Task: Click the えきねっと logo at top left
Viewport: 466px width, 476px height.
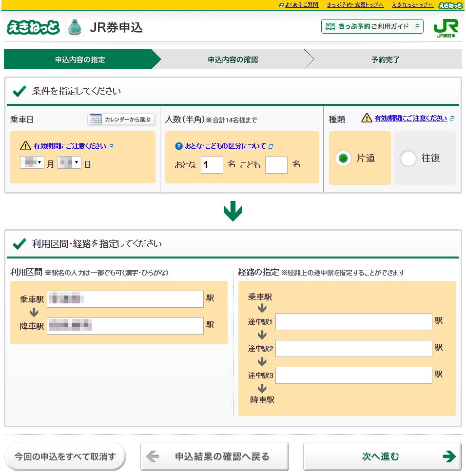Action: tap(33, 27)
